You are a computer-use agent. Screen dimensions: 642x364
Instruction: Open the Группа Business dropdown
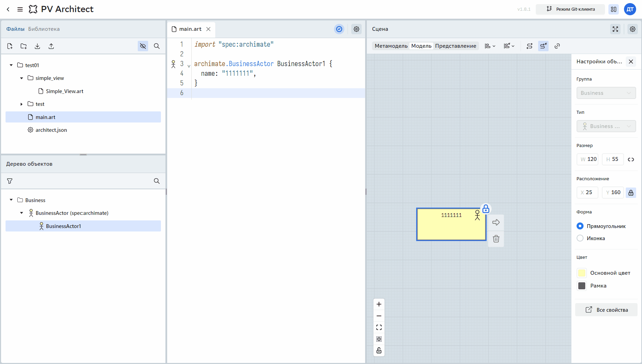pyautogui.click(x=606, y=93)
